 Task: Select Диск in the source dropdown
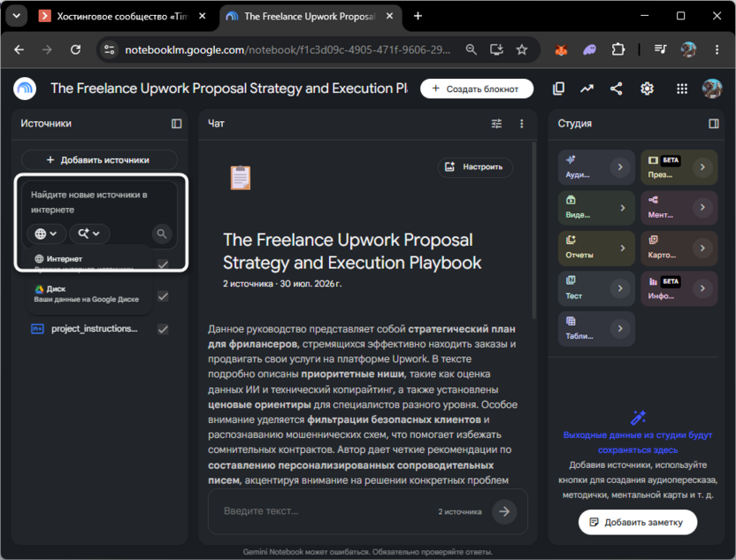click(x=89, y=294)
